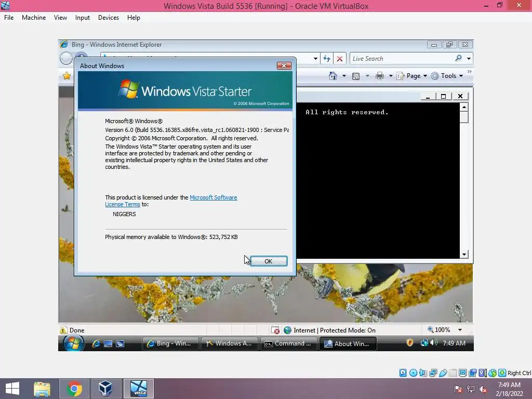Click the Vista Start orb
532x399 pixels.
(73, 343)
